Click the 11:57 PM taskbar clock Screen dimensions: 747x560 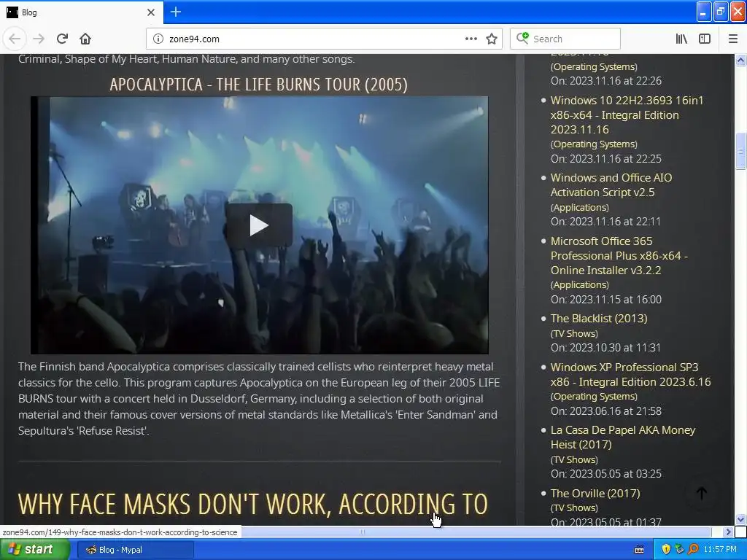click(720, 550)
